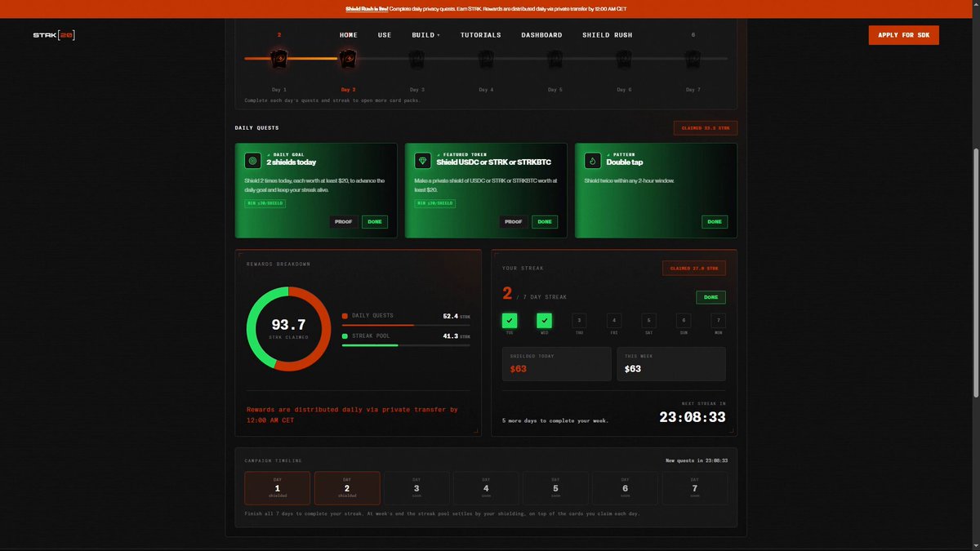
Task: Click DONE on Shield USDC card
Action: [545, 222]
